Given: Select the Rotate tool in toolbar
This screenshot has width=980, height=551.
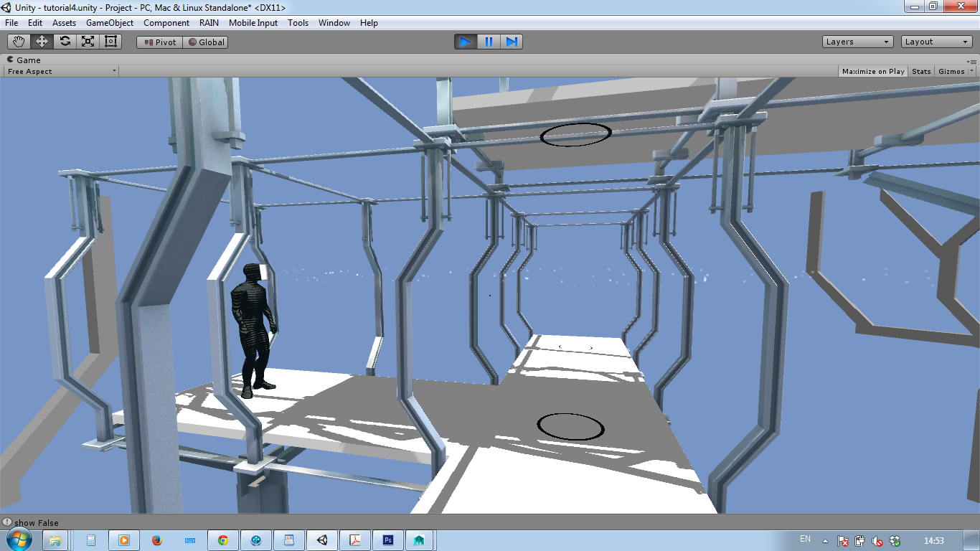Looking at the screenshot, I should 65,42.
